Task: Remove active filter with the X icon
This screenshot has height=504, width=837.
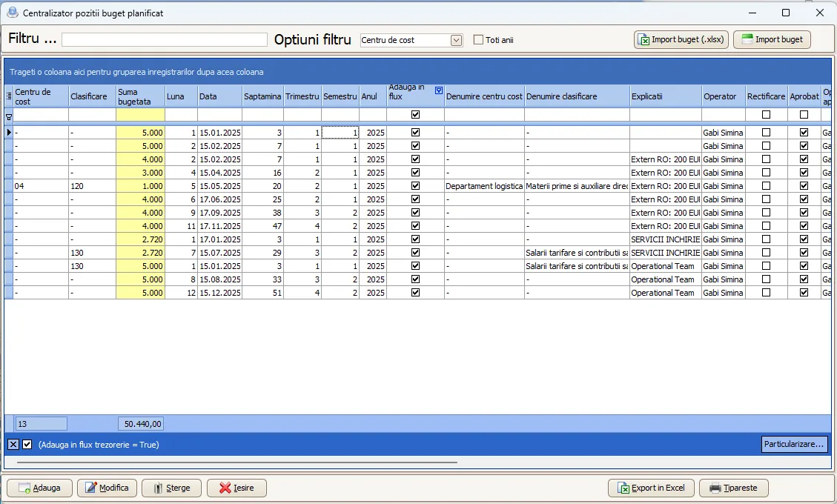Action: 13,444
